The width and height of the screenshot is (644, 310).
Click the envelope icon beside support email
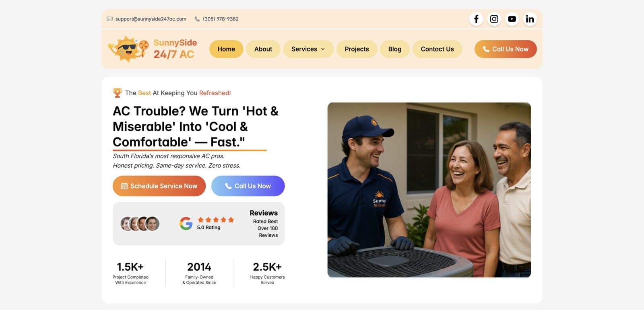pos(109,19)
